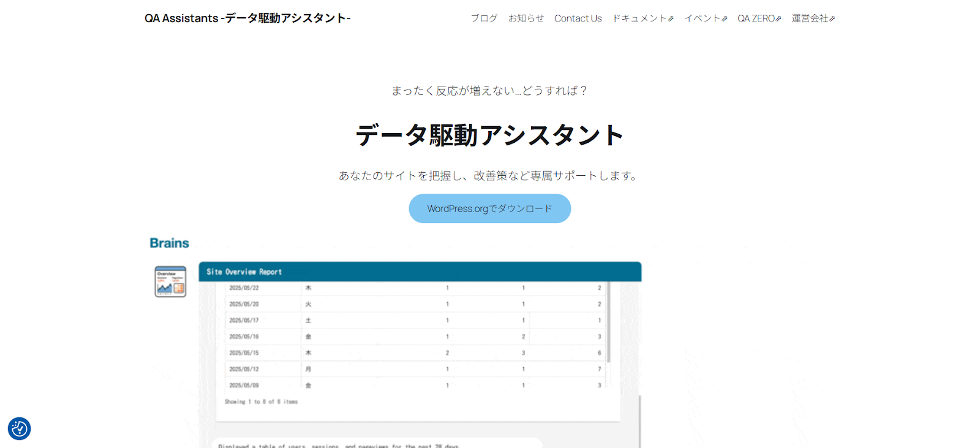Click the Site Overview Report header bar

pos(420,271)
